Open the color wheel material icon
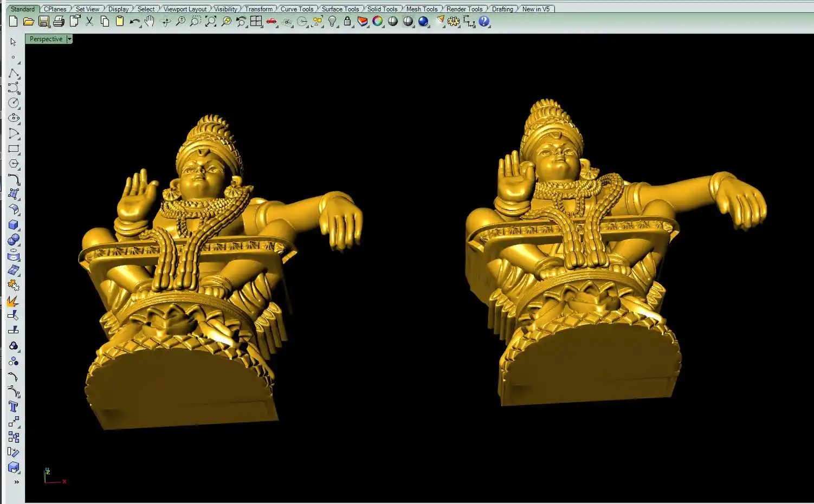Image resolution: width=814 pixels, height=504 pixels. click(378, 21)
